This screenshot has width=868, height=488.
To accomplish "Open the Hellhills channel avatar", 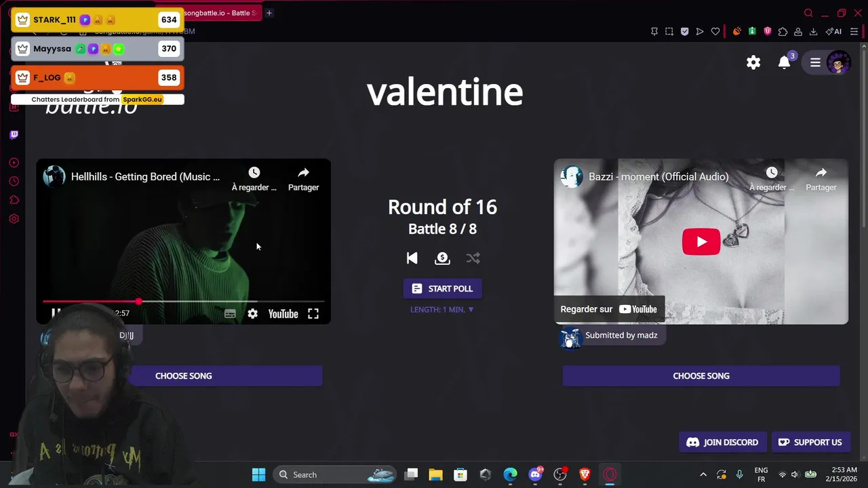I will [54, 176].
